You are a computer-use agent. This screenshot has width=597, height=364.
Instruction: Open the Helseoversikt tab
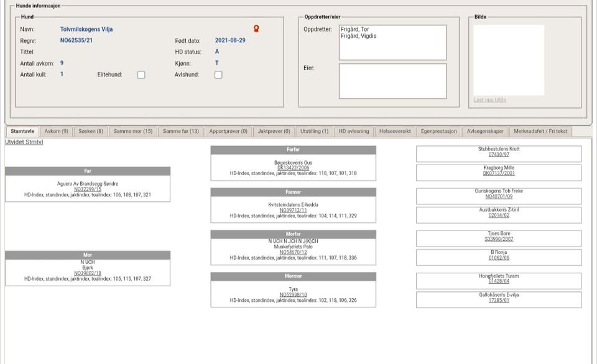[395, 131]
